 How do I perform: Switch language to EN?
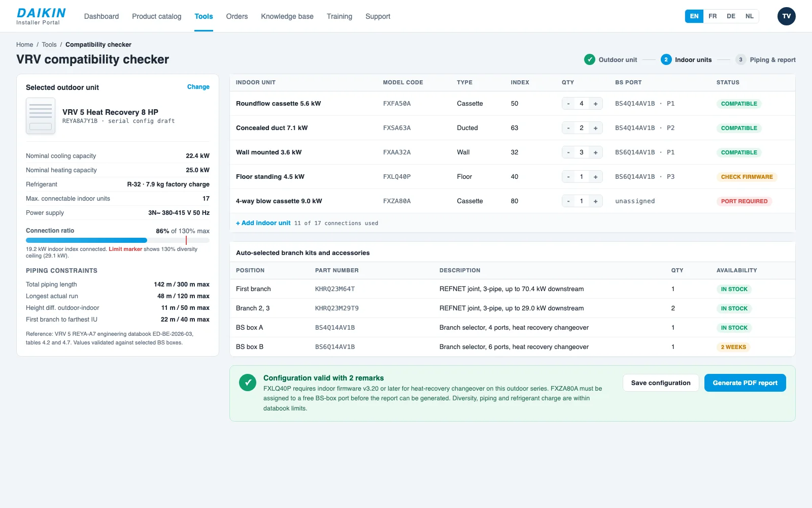[694, 16]
